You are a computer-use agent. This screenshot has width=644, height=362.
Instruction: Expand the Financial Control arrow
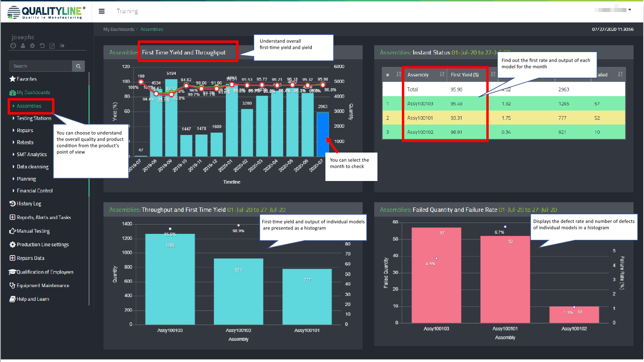13,191
